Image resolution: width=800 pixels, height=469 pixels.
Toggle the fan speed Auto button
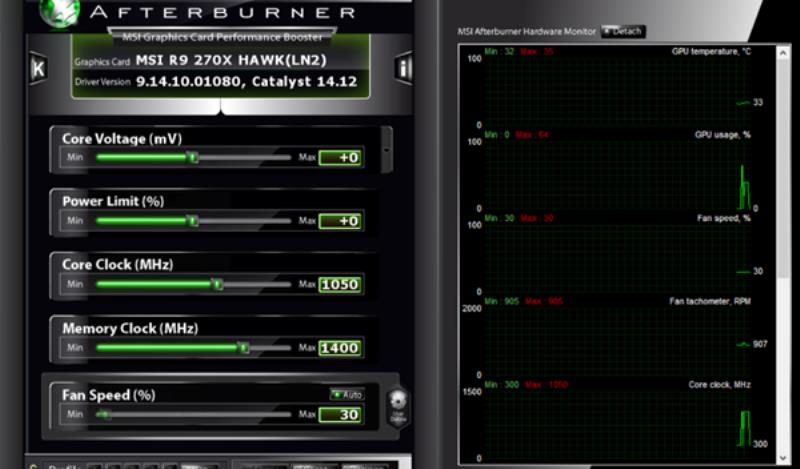[347, 394]
